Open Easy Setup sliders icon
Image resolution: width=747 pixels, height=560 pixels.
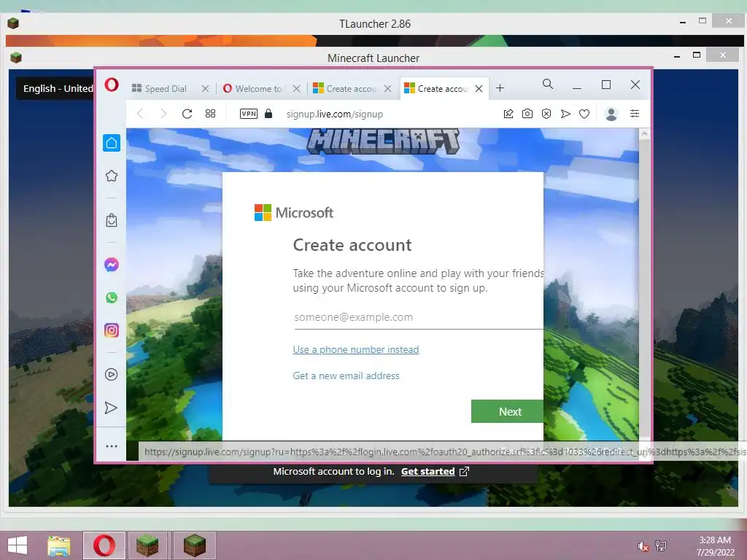pos(635,114)
